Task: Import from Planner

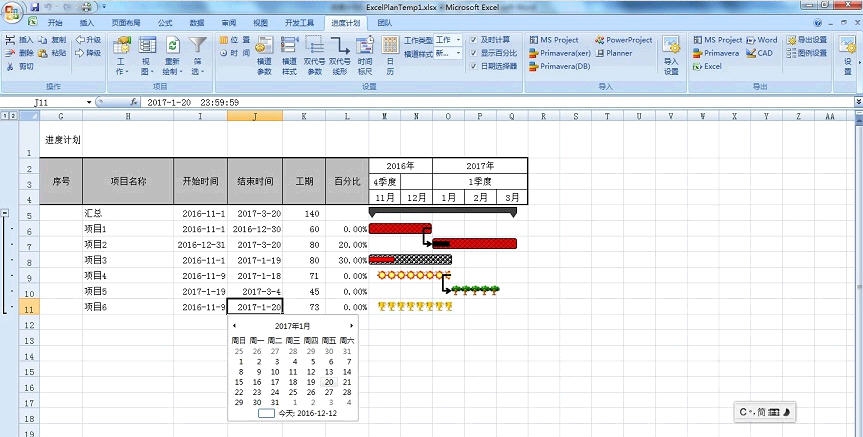Action: tap(614, 53)
